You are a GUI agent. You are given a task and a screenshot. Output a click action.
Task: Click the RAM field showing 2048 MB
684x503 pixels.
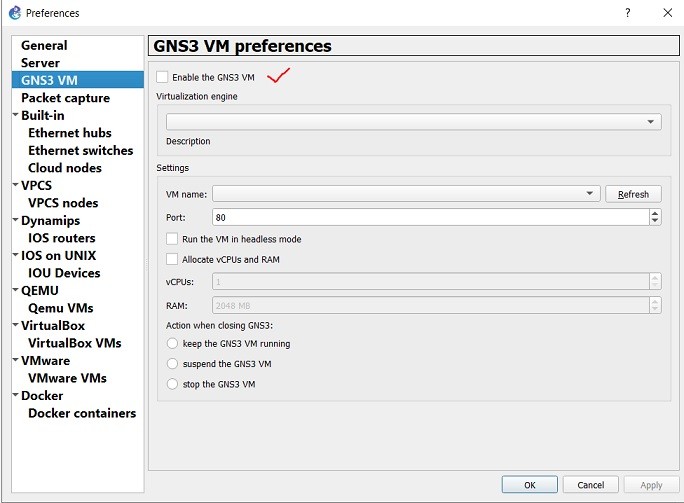coord(431,305)
